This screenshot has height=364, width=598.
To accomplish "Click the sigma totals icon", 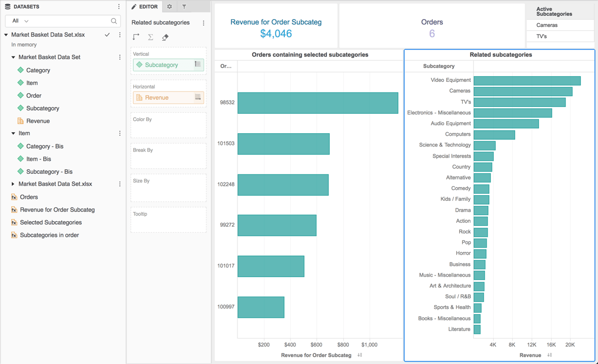I will [x=151, y=37].
